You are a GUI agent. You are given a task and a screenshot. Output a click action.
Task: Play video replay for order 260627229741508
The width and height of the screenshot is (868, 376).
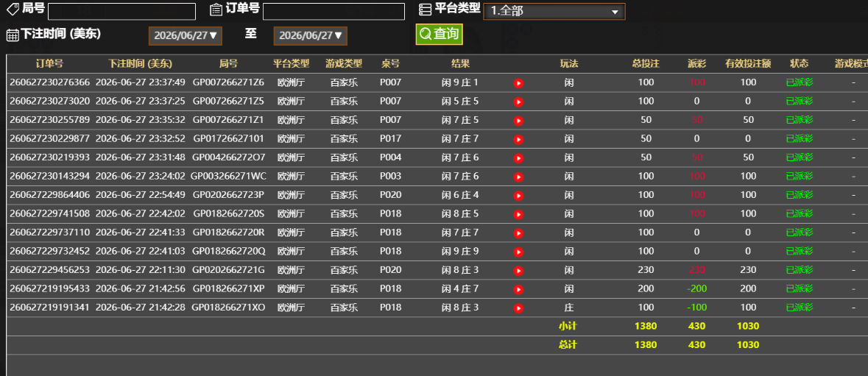pyautogui.click(x=518, y=215)
